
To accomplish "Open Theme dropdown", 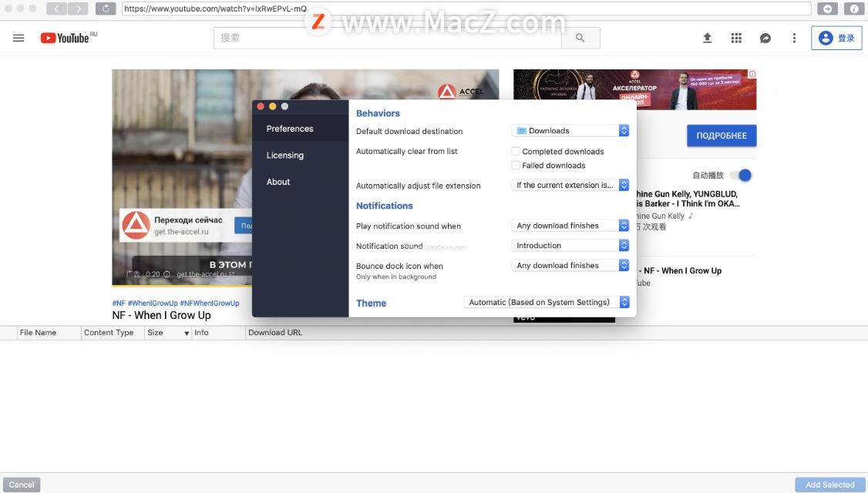I will (x=547, y=302).
